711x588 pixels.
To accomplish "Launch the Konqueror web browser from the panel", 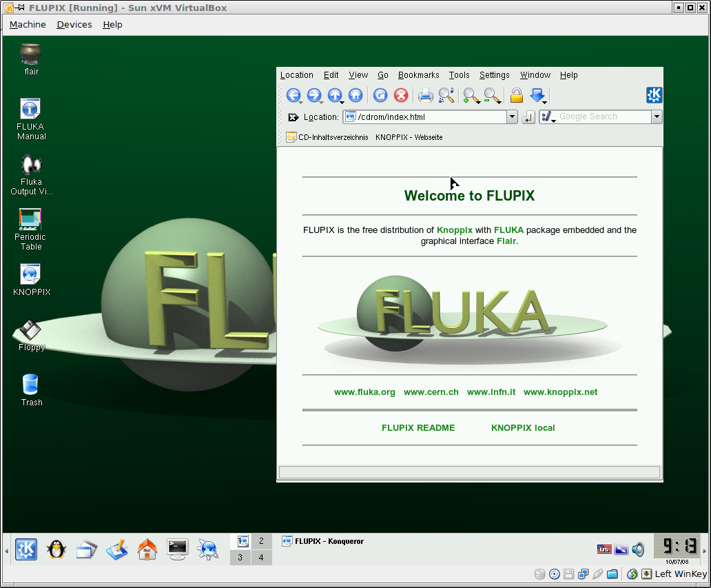I will pyautogui.click(x=208, y=549).
